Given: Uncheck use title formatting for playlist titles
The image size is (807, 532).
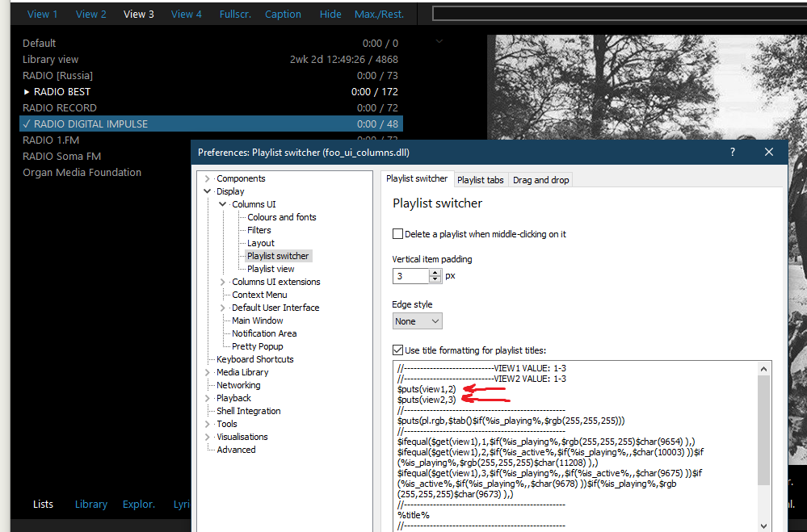Looking at the screenshot, I should (x=397, y=350).
